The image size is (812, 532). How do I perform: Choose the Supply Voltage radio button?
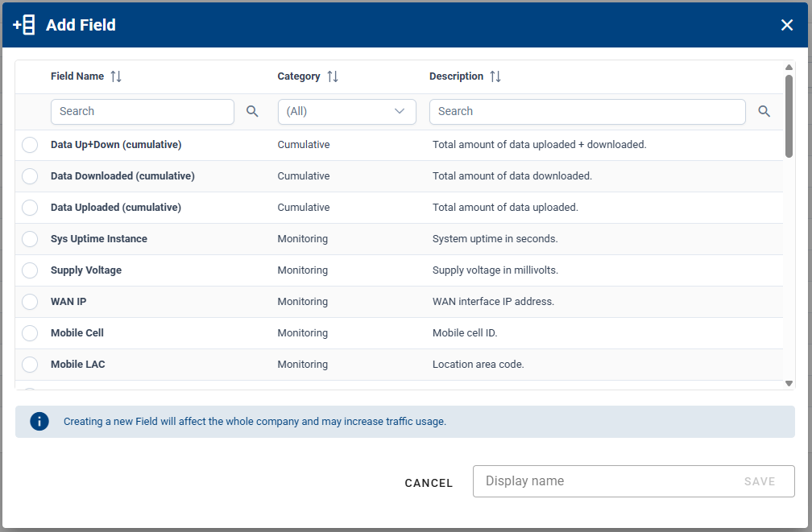tap(30, 270)
